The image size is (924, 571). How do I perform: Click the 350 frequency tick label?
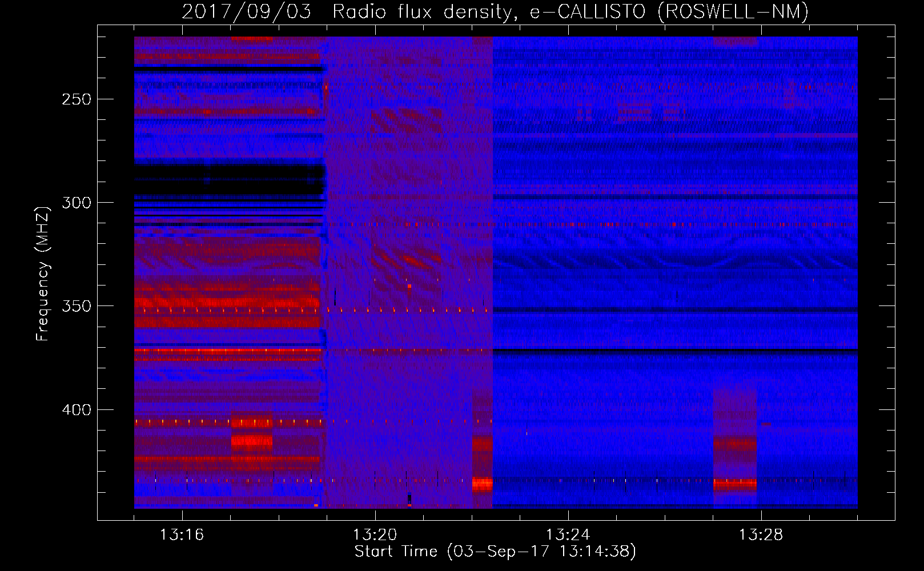[77, 306]
